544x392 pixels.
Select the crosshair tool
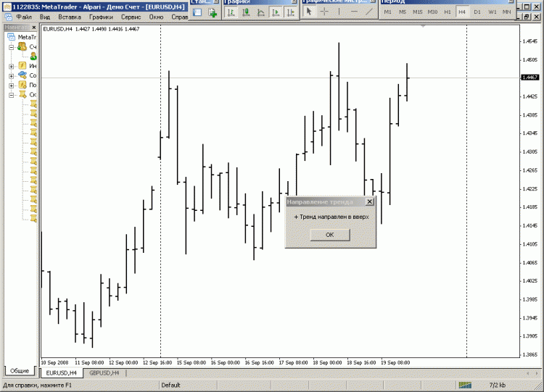point(324,12)
